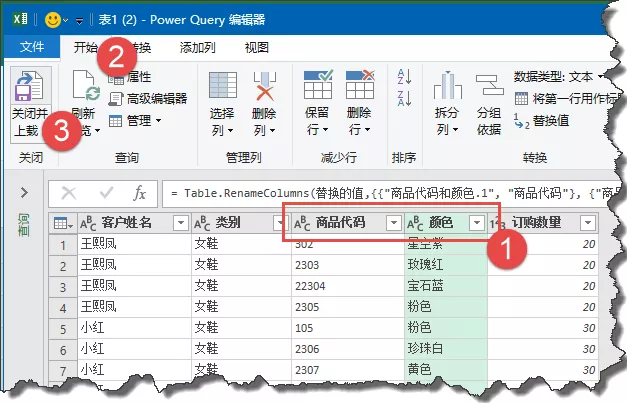Click the 分组依据 icon
This screenshot has height=403, width=627.
(489, 84)
